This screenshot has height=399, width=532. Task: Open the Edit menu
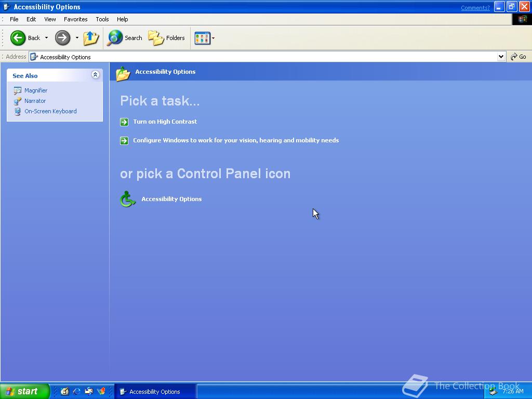click(x=31, y=19)
